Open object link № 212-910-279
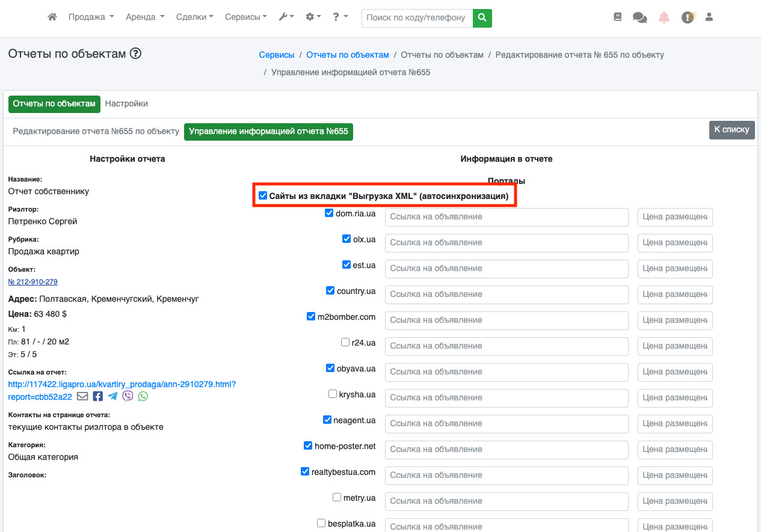Screen dimensions: 761x532 (32, 281)
